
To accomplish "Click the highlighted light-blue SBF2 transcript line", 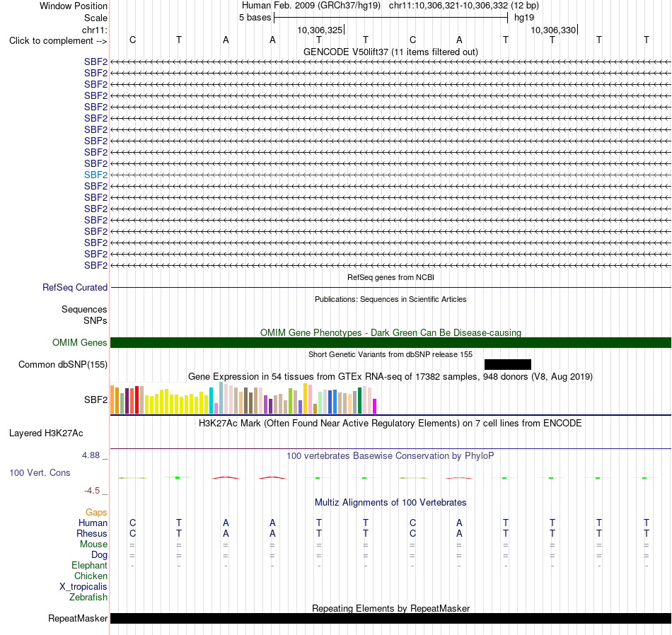I will point(391,175).
